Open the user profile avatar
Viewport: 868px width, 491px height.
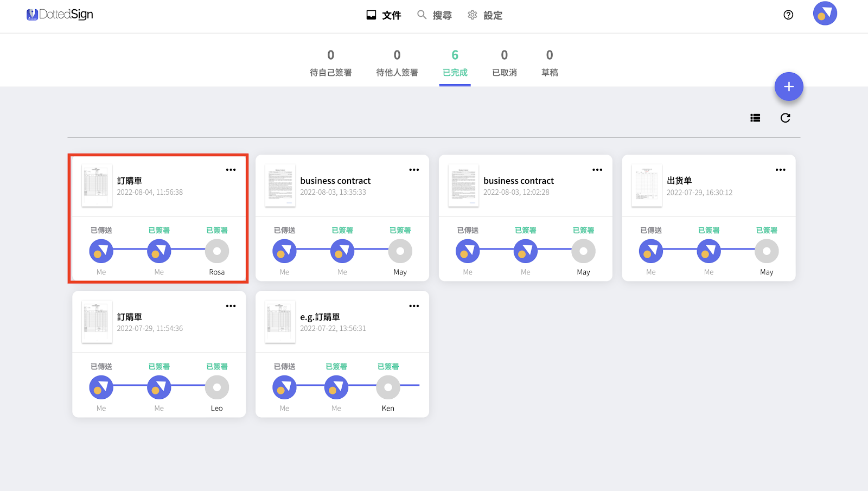click(825, 14)
